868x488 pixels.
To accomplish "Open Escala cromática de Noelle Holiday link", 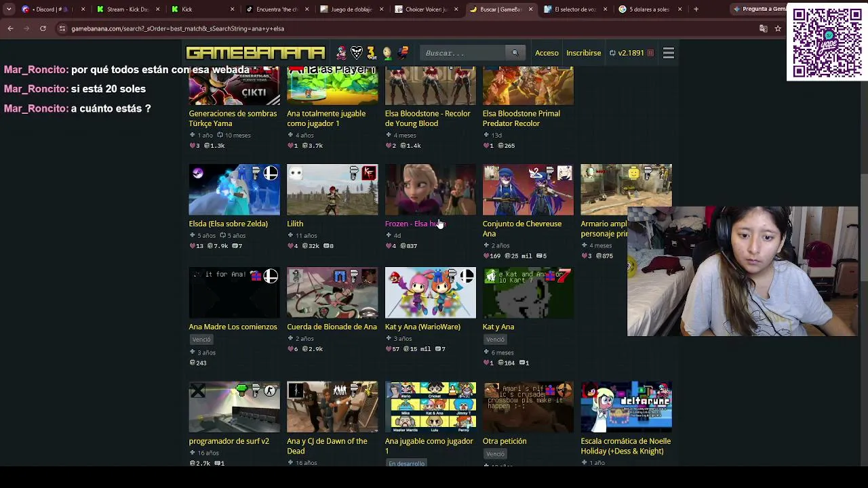I will 625,446.
